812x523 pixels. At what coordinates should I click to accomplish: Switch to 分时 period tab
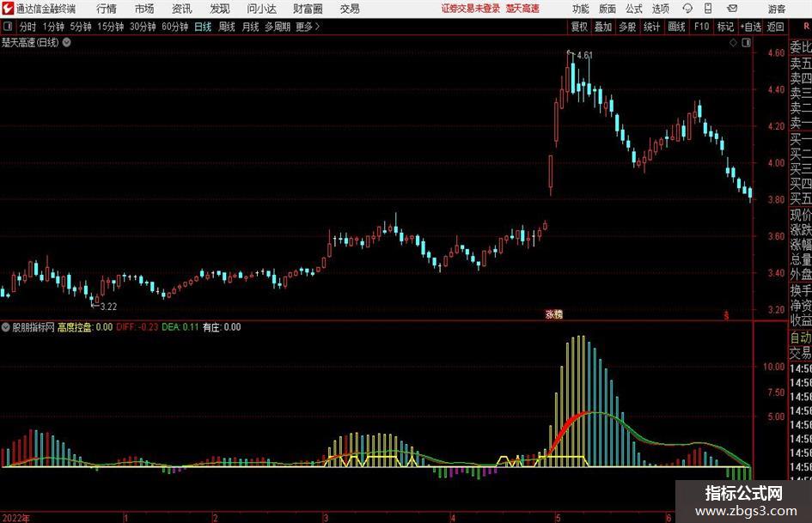(28, 27)
